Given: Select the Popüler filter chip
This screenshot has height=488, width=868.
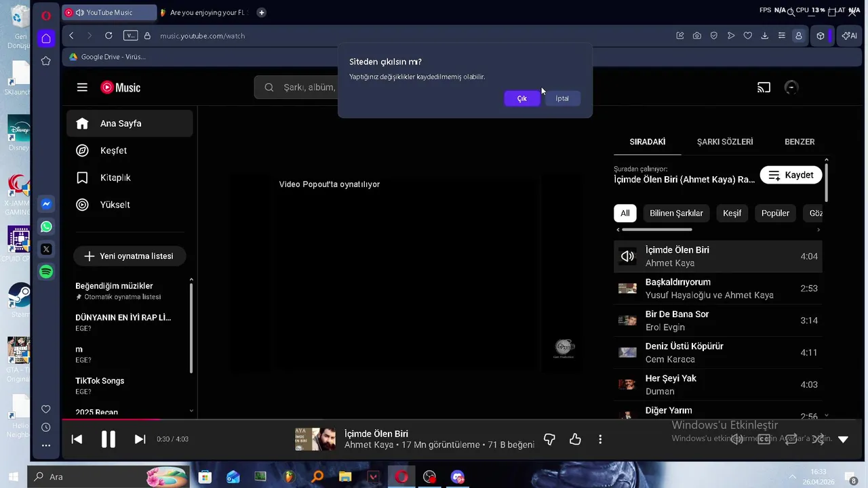Looking at the screenshot, I should pyautogui.click(x=775, y=213).
